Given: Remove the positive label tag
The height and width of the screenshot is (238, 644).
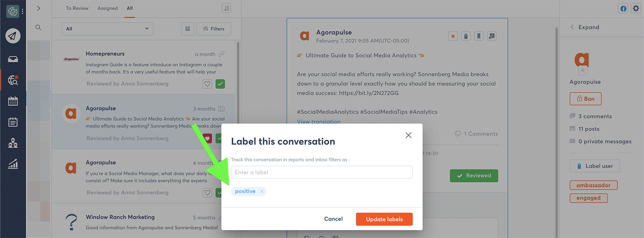Looking at the screenshot, I should [262, 191].
